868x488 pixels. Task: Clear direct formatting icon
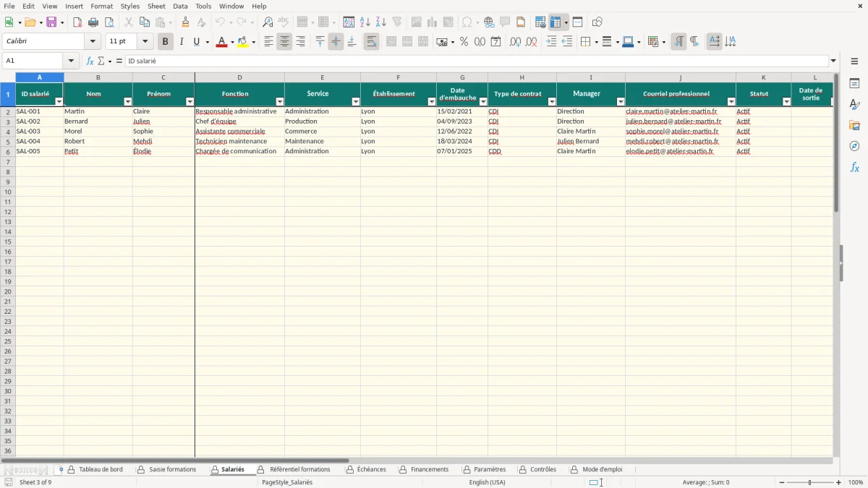point(202,22)
